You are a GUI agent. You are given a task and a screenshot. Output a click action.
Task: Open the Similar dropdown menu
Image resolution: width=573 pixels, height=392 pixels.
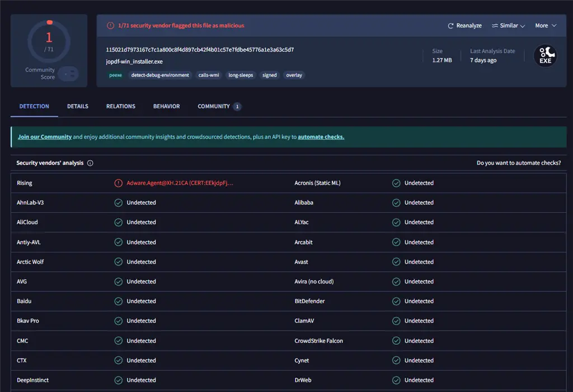508,26
